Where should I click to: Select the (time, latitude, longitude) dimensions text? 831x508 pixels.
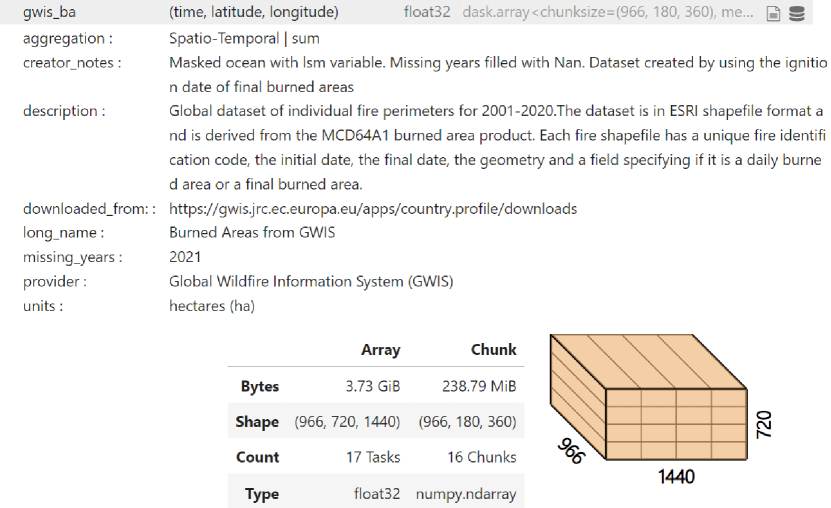[254, 13]
